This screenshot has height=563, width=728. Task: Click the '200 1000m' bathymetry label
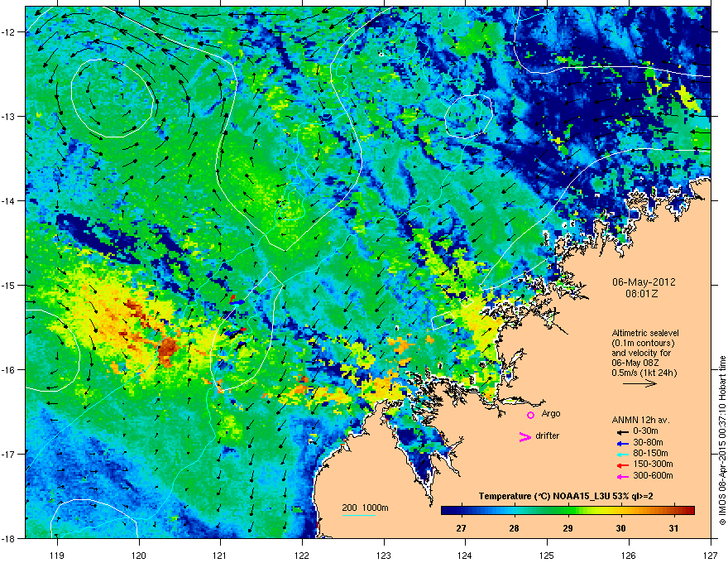click(365, 508)
